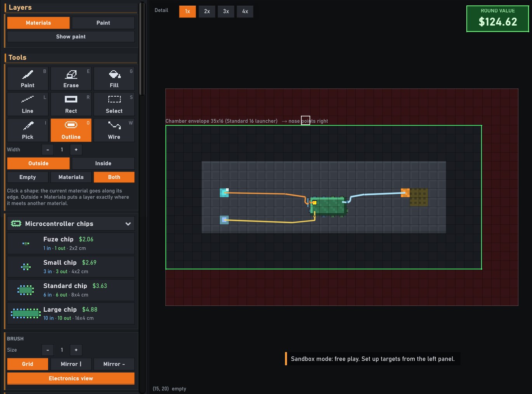Image resolution: width=532 pixels, height=394 pixels.
Task: Select the Wire tool
Action: click(x=114, y=130)
